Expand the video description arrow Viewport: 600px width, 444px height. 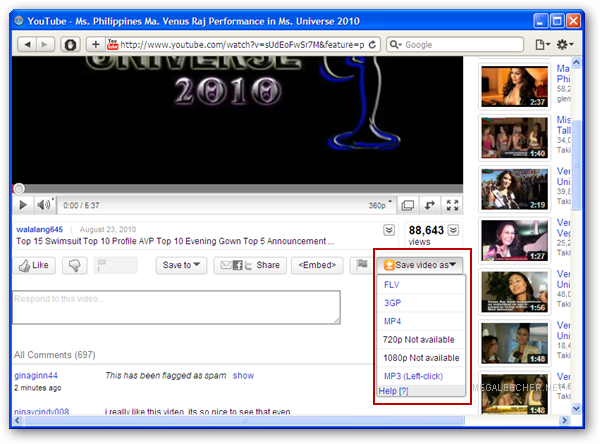(x=389, y=230)
